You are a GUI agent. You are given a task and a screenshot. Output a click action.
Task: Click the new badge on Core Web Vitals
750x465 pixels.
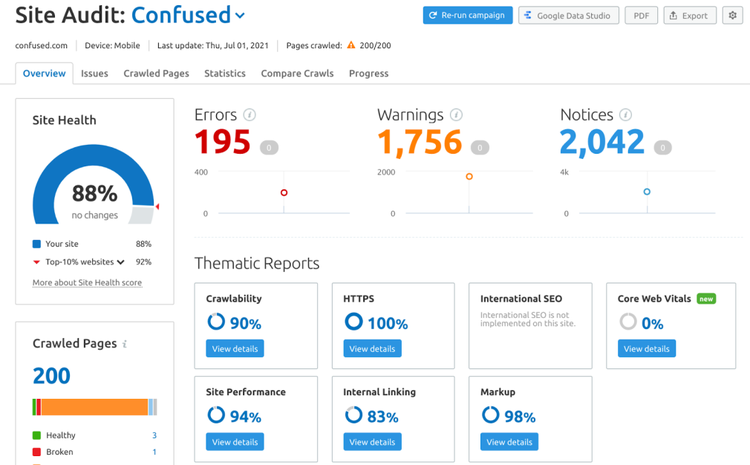pyautogui.click(x=706, y=299)
